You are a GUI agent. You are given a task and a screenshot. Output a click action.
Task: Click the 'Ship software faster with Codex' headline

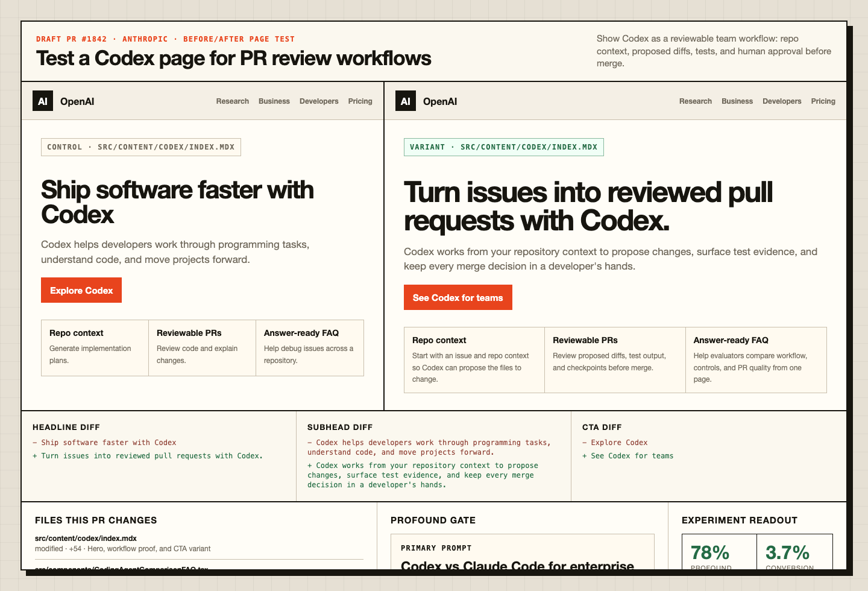[x=177, y=202]
